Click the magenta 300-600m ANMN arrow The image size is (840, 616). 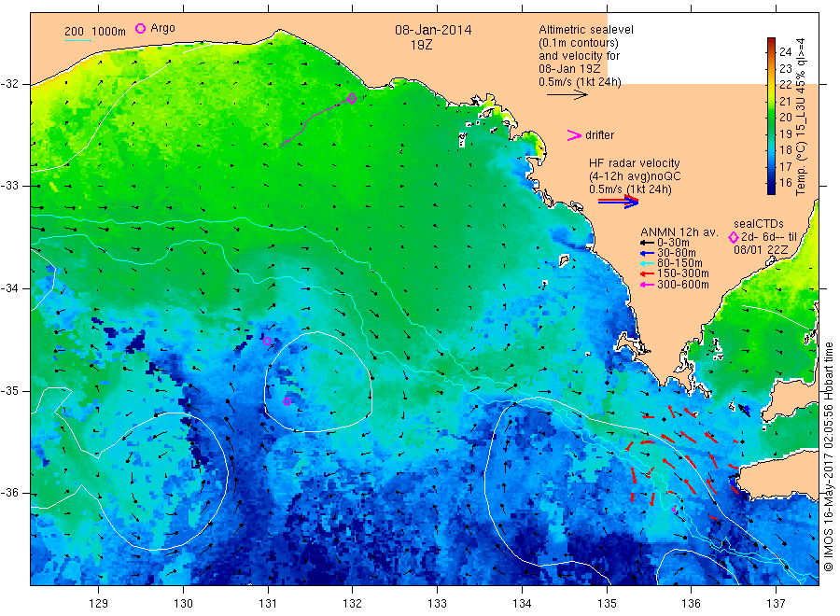point(647,285)
